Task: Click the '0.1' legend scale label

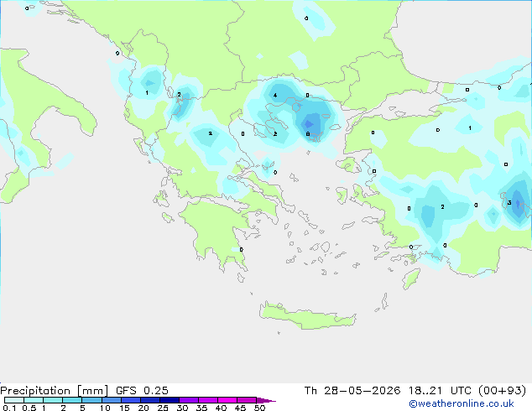Action: 9,408
